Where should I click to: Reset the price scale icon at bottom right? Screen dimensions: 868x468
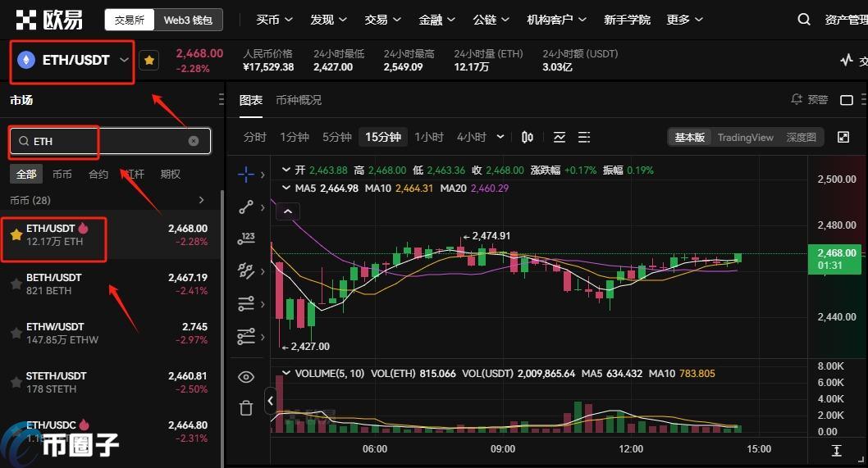pos(837,450)
